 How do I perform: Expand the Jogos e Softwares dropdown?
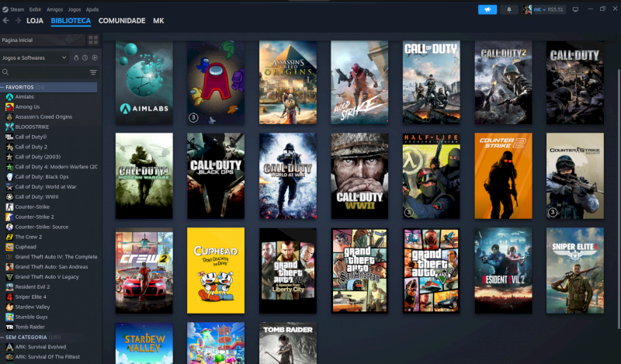[x=34, y=58]
